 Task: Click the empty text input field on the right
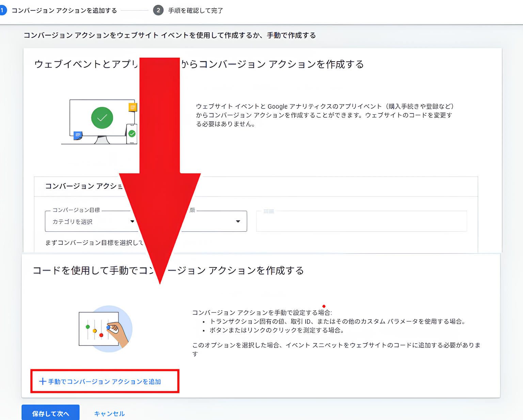(x=361, y=221)
